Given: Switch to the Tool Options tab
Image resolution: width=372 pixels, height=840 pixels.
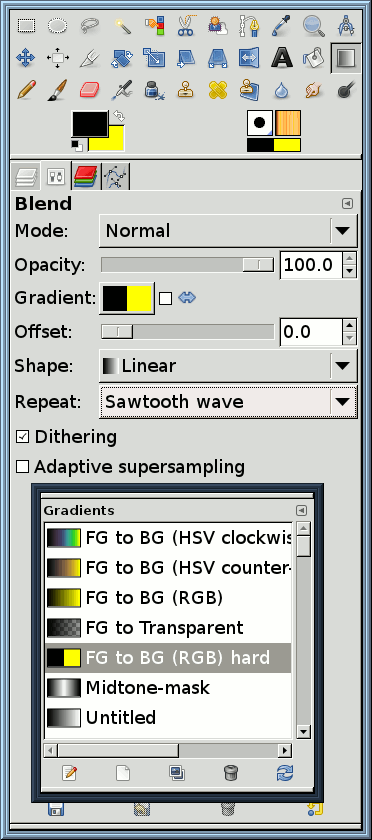Looking at the screenshot, I should pyautogui.click(x=56, y=176).
